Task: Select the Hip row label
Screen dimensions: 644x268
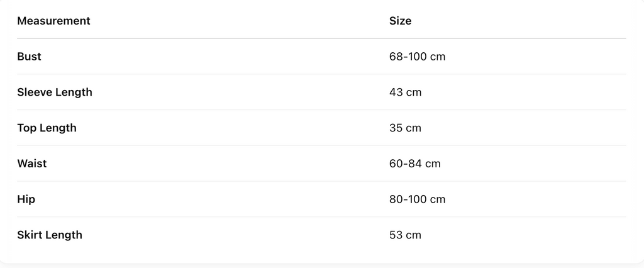Action: pos(26,200)
